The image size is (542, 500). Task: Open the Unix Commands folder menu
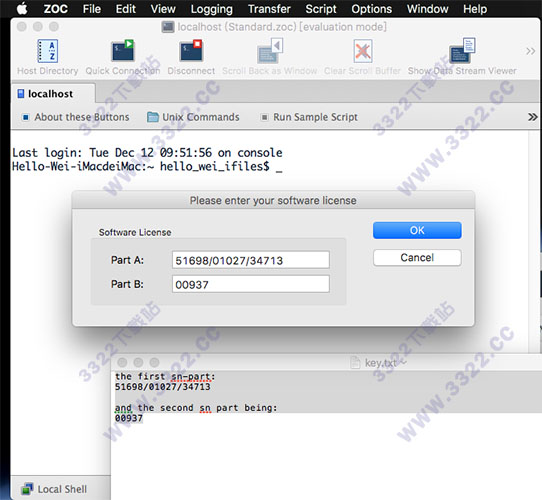193,117
